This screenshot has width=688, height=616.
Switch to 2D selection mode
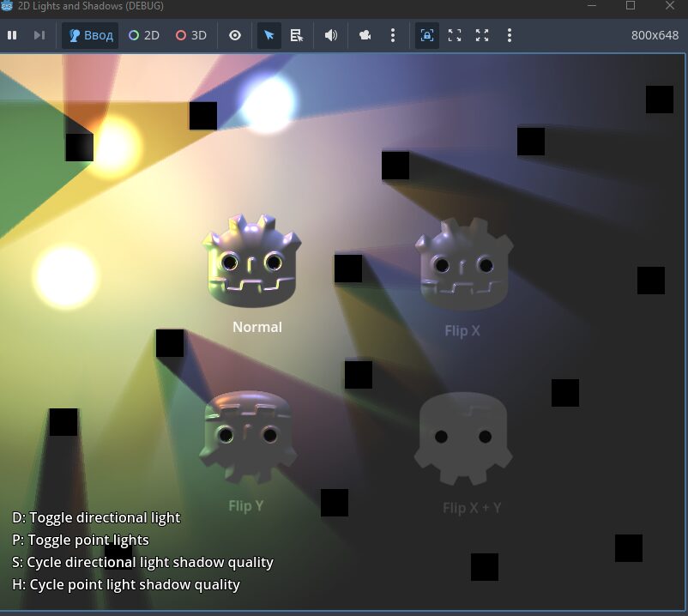144,35
